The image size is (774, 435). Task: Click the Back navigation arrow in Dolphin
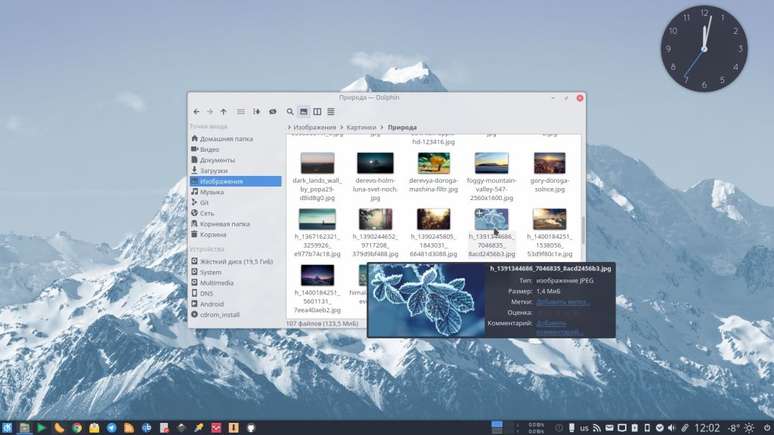tap(196, 112)
